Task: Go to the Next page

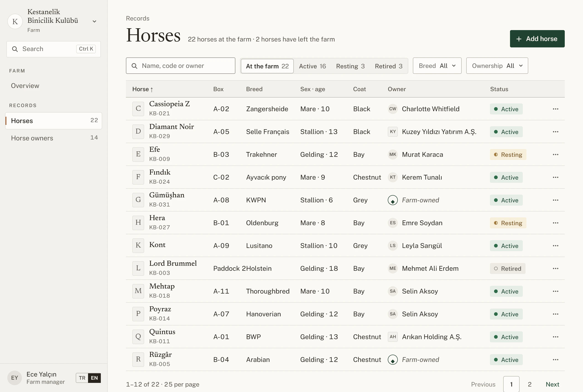Action: (552, 384)
